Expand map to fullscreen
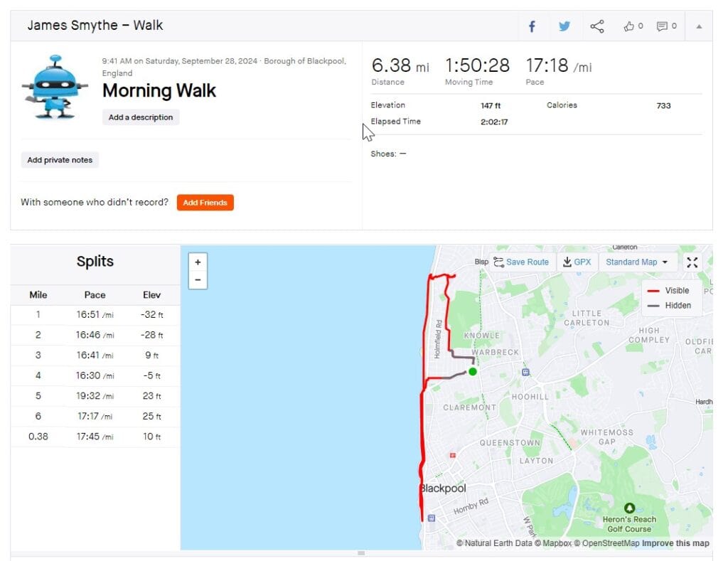The height and width of the screenshot is (561, 728). click(692, 262)
